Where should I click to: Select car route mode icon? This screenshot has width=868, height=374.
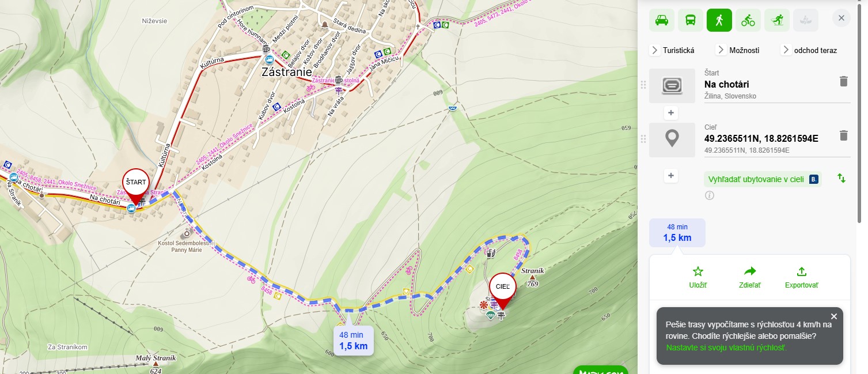[x=662, y=20]
